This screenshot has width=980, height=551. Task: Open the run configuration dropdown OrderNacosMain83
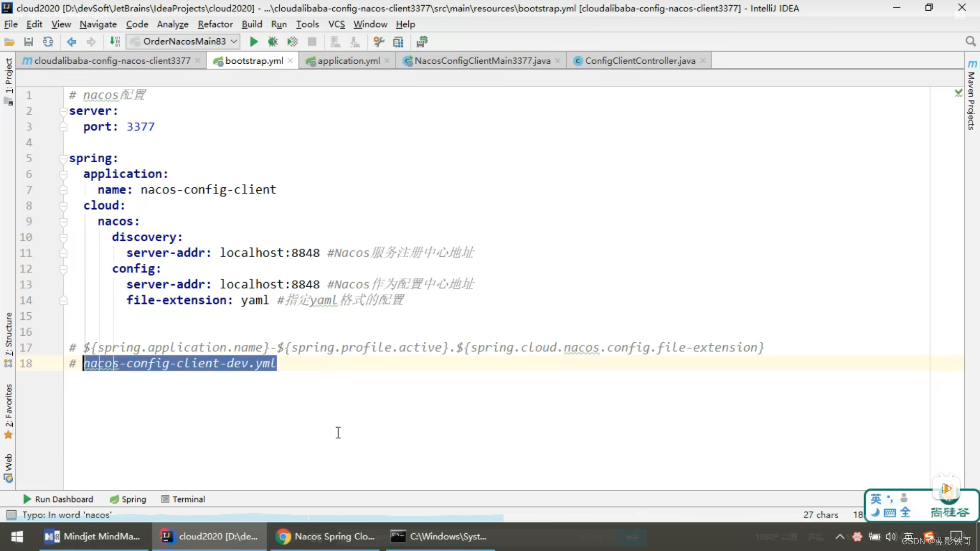(x=184, y=41)
